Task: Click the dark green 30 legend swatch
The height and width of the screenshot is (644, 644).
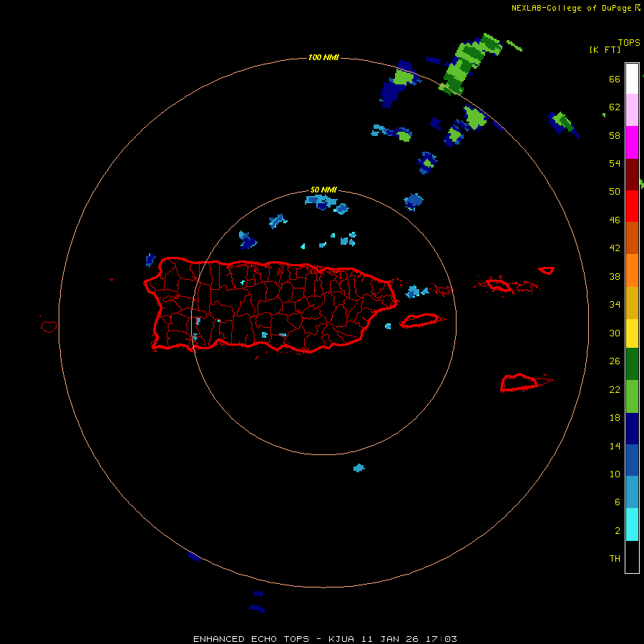Action: pos(632,364)
